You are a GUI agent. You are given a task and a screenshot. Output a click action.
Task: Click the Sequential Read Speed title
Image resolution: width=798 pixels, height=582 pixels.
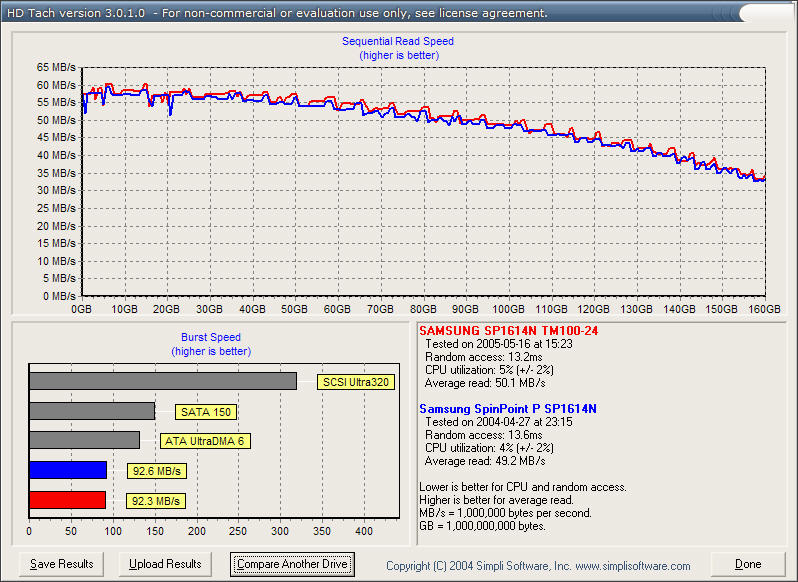pos(397,41)
